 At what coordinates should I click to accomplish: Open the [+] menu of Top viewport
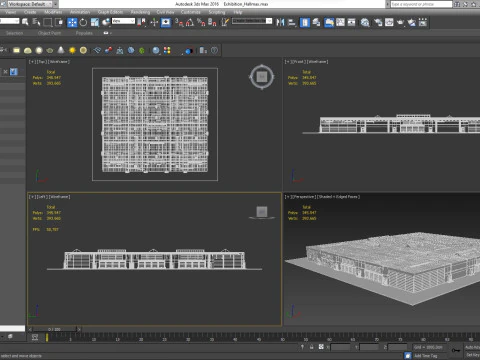tap(31, 62)
